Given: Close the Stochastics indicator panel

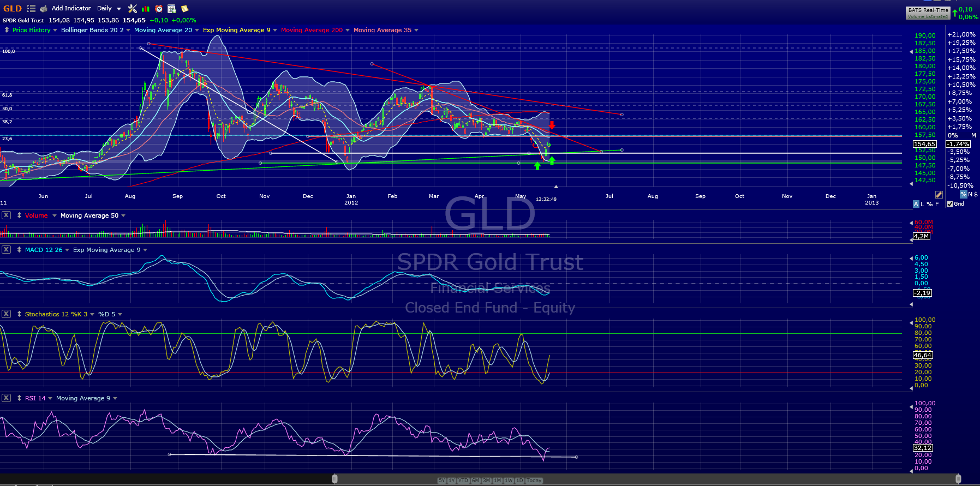Looking at the screenshot, I should [6, 314].
